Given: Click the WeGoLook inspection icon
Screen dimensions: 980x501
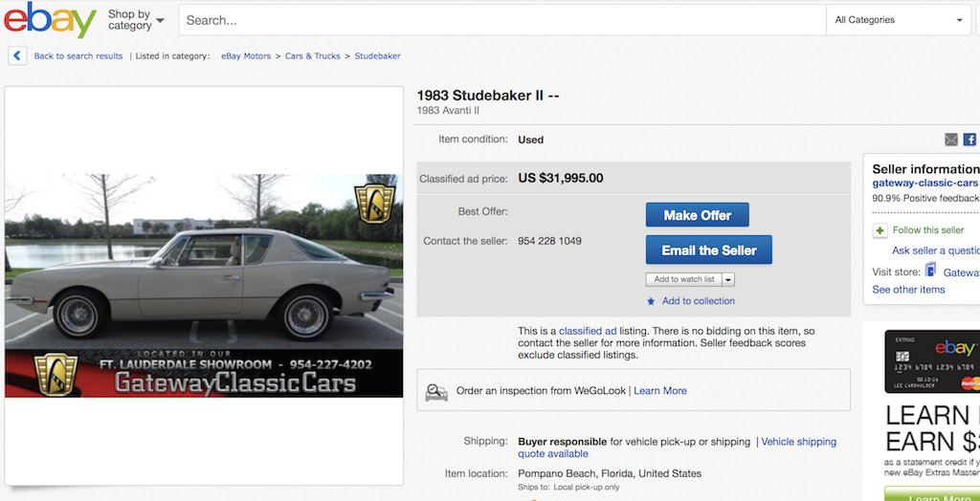Looking at the screenshot, I should coord(437,391).
